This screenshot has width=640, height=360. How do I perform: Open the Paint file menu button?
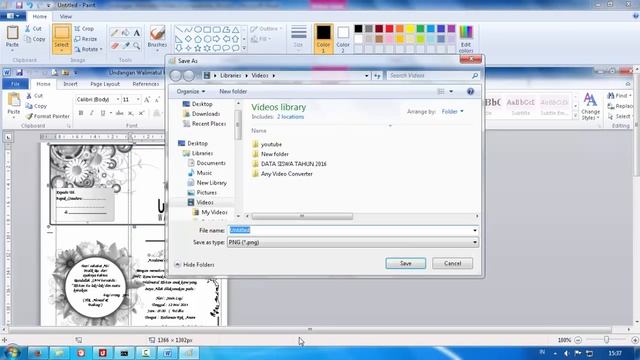coord(13,16)
